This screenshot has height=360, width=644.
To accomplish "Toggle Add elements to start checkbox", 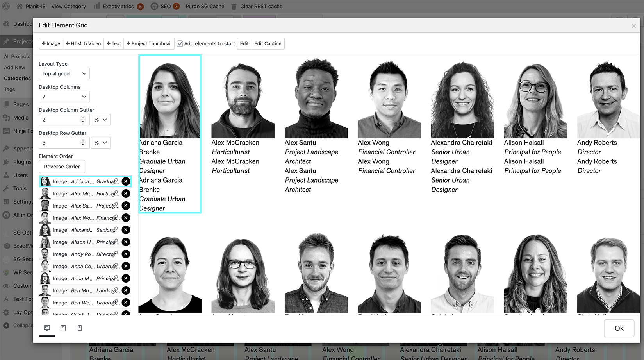I will pos(180,44).
